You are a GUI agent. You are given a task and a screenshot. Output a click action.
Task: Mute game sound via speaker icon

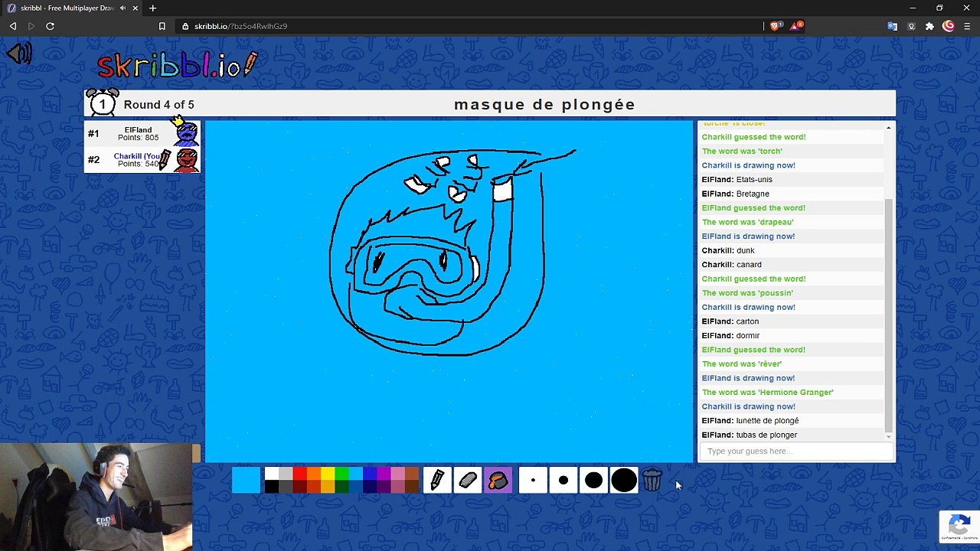[x=20, y=54]
